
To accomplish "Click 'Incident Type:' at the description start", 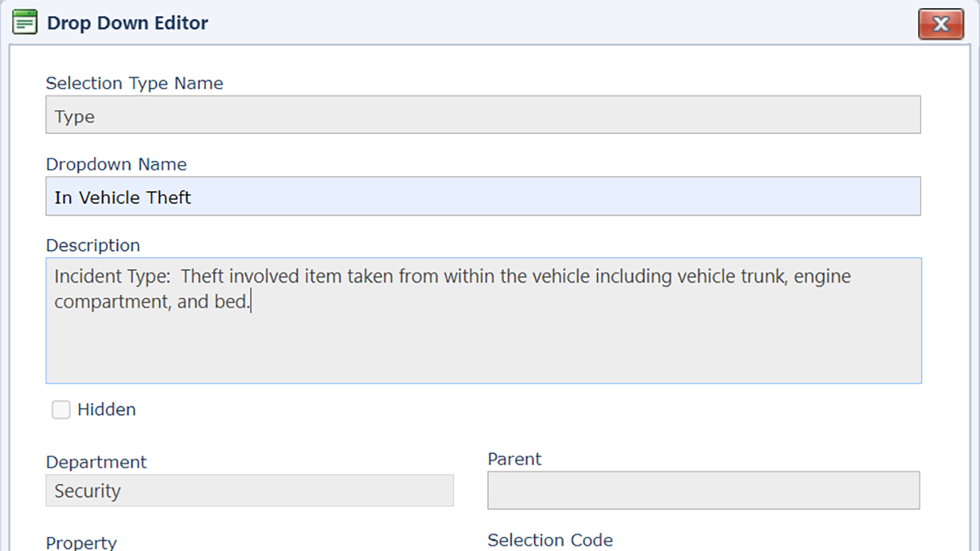I will (x=112, y=277).
